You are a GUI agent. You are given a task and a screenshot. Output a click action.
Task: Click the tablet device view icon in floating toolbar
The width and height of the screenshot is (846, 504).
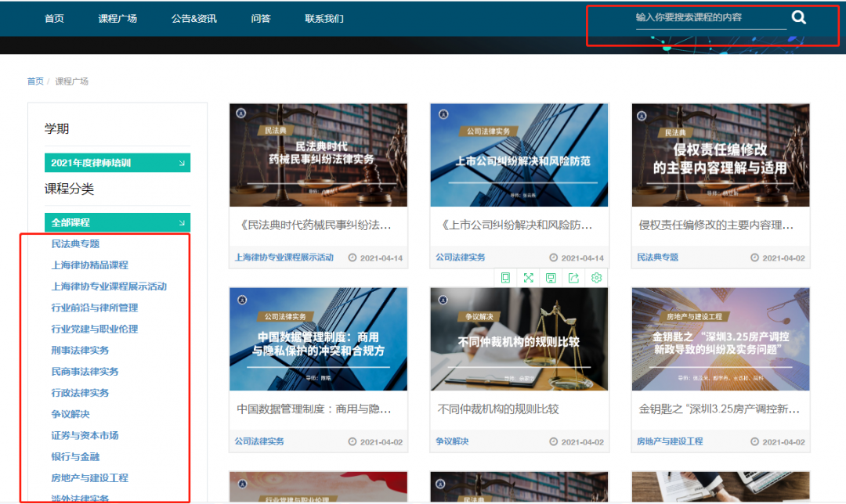(x=505, y=278)
